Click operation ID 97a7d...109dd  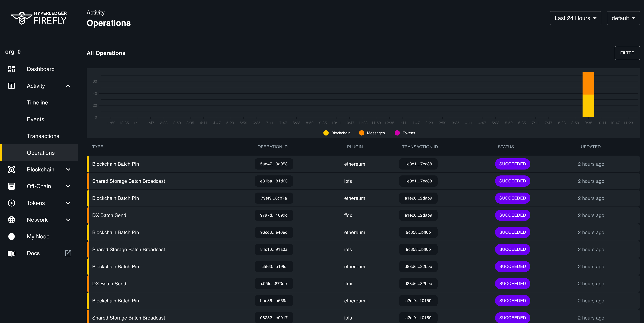pos(274,215)
